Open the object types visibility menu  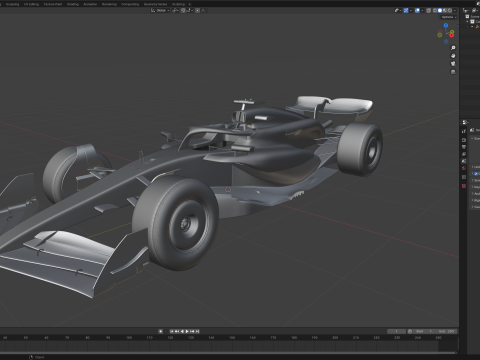coord(399,10)
